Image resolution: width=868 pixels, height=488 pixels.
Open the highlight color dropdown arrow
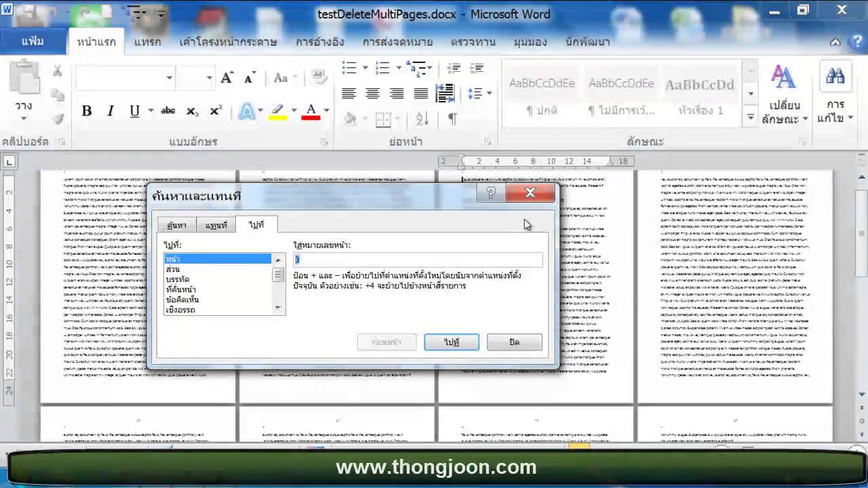[x=294, y=111]
